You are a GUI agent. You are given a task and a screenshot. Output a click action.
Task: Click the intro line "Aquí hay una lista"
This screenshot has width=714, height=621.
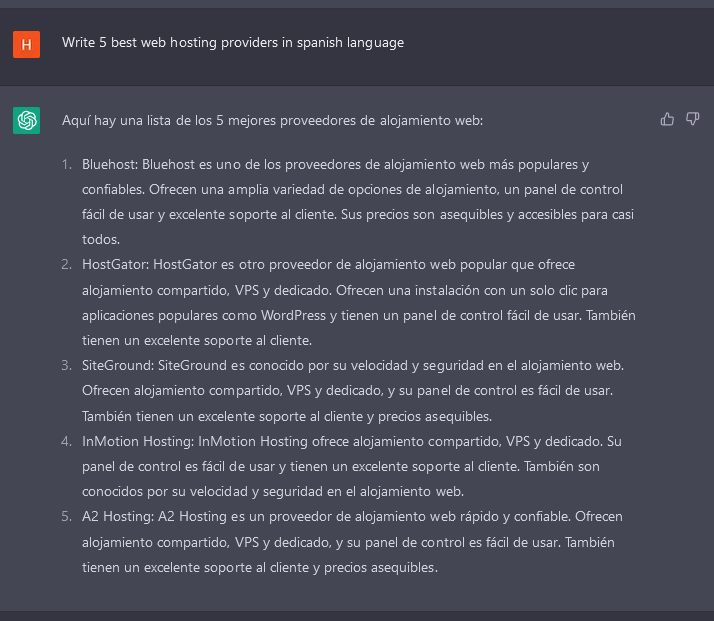(x=272, y=121)
